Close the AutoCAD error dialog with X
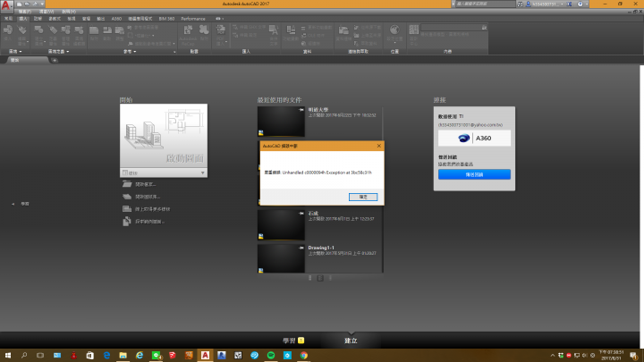644x362 pixels. point(378,146)
